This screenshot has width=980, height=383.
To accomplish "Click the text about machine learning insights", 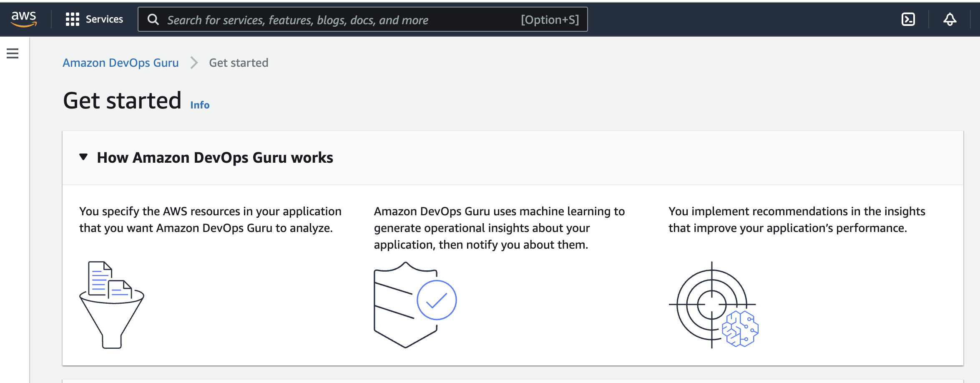I will pos(499,228).
